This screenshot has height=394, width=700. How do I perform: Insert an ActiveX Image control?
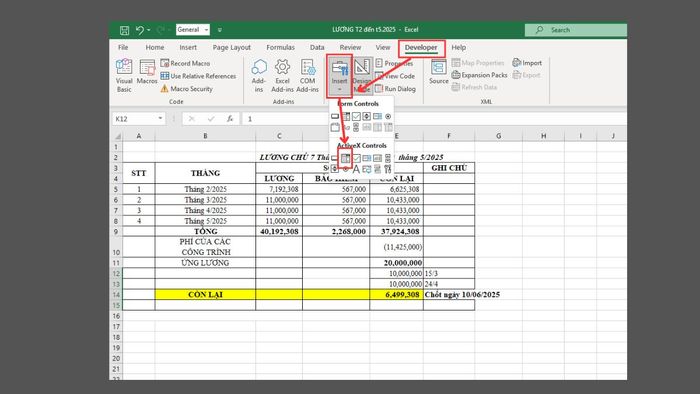[367, 169]
